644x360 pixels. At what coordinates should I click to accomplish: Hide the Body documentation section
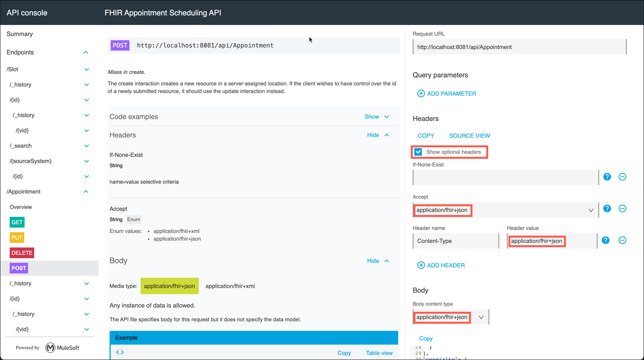click(378, 261)
